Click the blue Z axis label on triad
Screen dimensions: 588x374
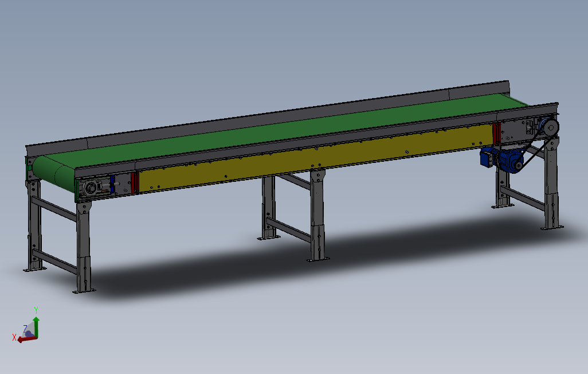point(25,329)
